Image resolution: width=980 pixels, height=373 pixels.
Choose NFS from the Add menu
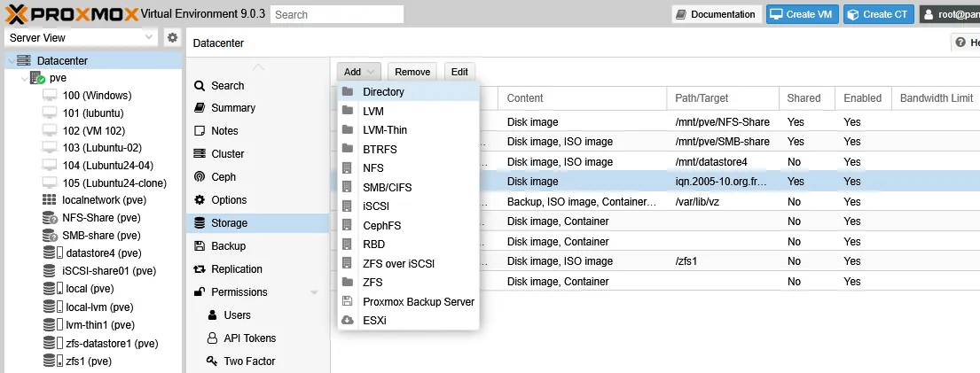coord(409,168)
